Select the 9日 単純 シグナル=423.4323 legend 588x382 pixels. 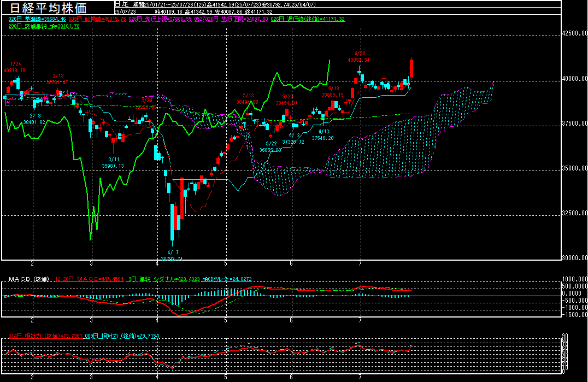(164, 279)
